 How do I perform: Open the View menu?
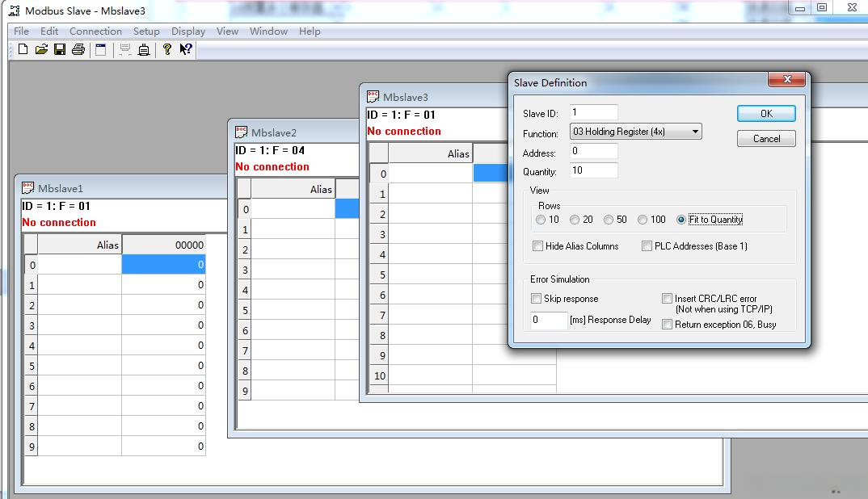[x=227, y=31]
